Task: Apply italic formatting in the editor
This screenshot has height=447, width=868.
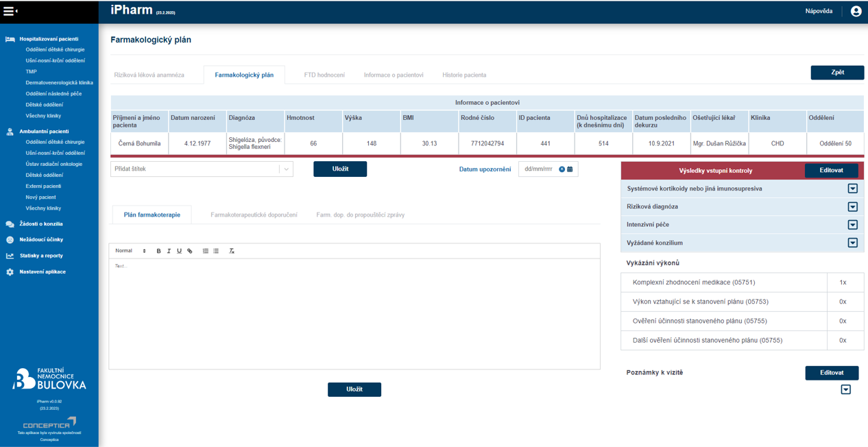Action: [169, 251]
